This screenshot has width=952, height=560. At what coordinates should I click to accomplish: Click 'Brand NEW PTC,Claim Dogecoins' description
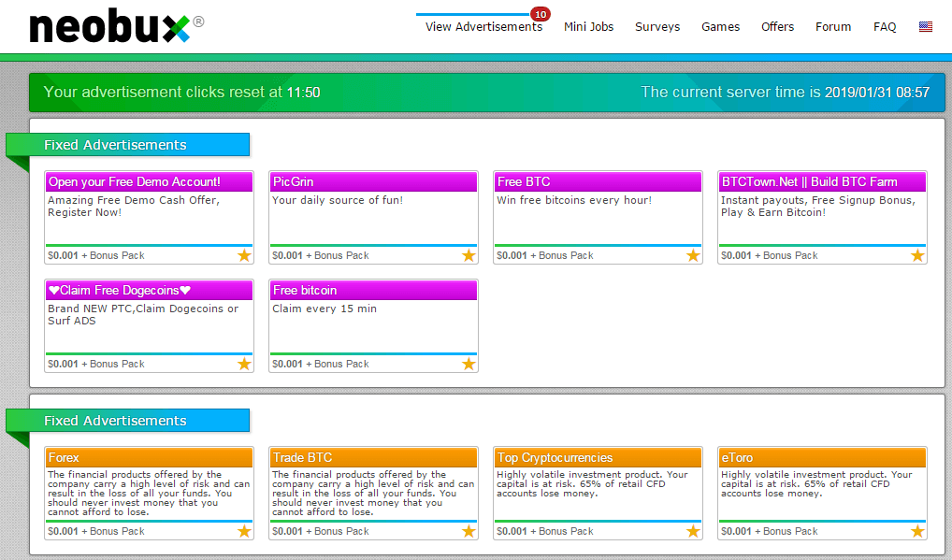[x=143, y=315]
